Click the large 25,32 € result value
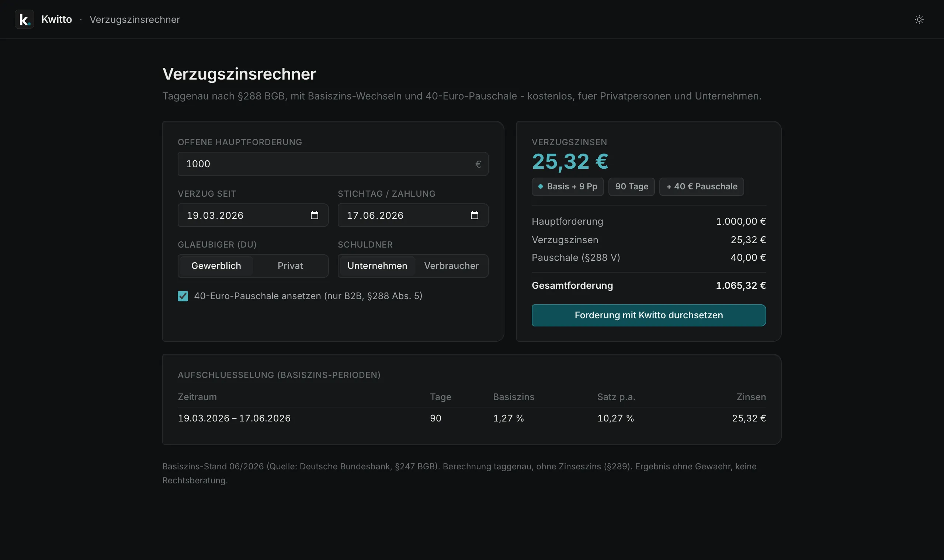 [570, 161]
